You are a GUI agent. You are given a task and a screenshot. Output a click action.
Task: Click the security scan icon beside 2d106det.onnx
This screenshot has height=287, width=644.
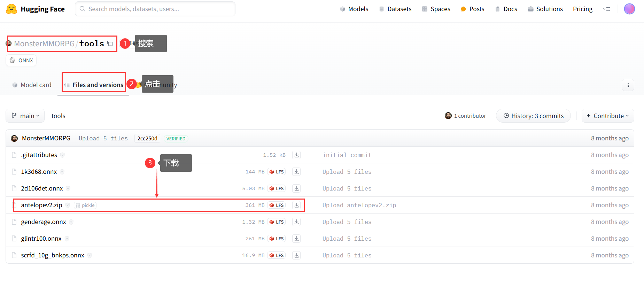coord(68,188)
